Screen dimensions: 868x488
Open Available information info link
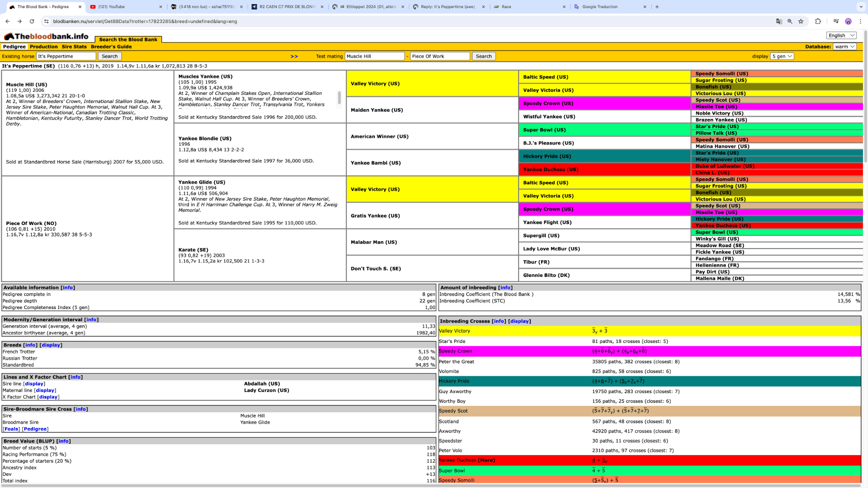click(x=67, y=288)
